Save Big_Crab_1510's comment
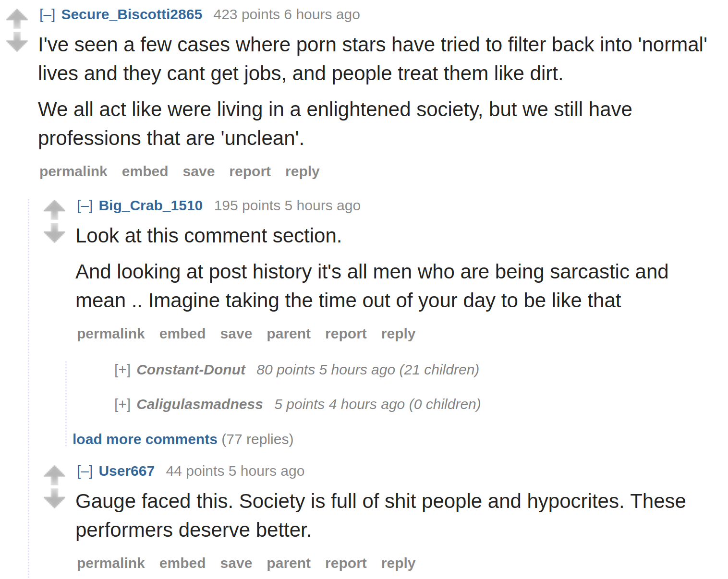Image resolution: width=728 pixels, height=579 pixels. 236,334
